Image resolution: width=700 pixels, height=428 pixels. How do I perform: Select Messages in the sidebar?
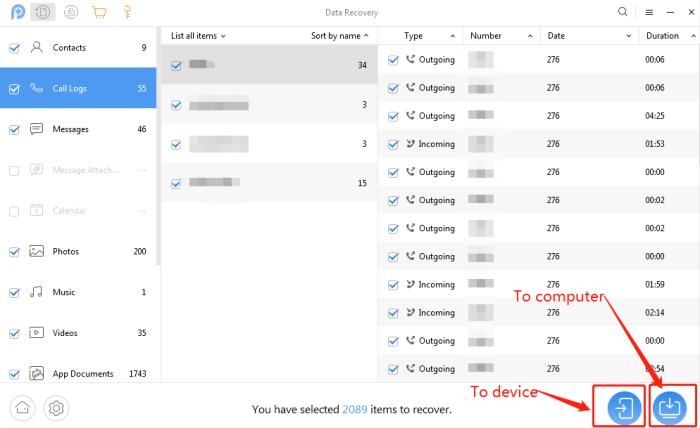[72, 129]
